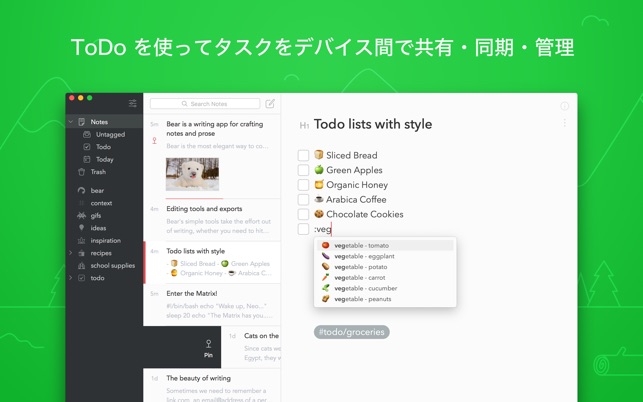The height and width of the screenshot is (402, 643).
Task: Click the inspiration tag icon
Action: click(82, 240)
